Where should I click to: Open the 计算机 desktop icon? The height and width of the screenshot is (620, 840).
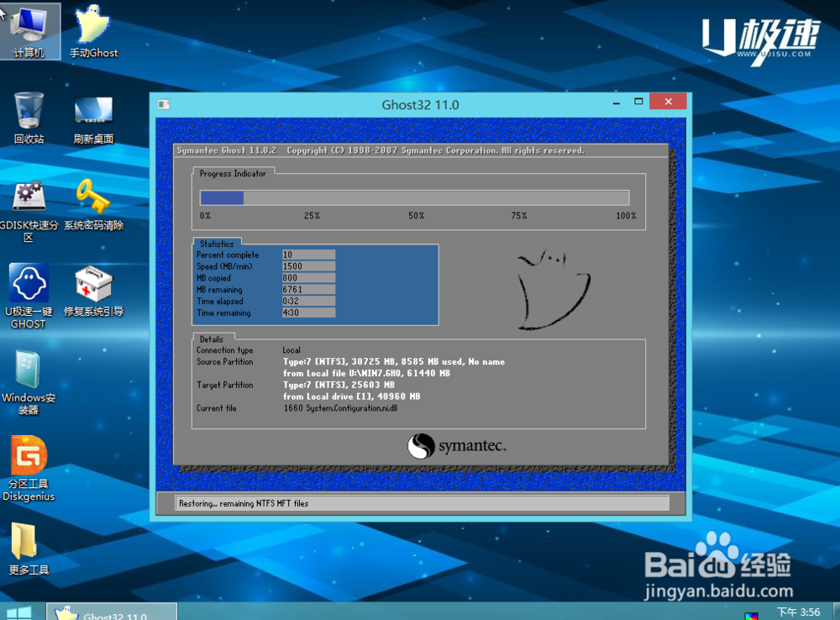tap(29, 30)
